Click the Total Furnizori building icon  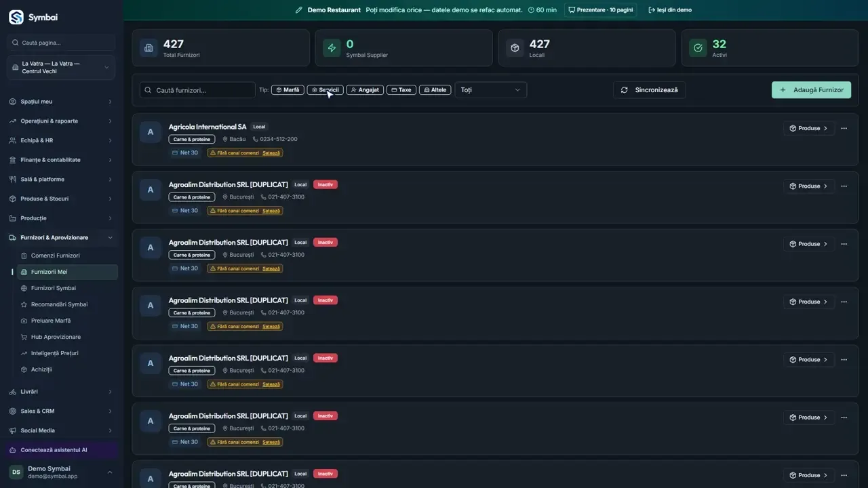[148, 48]
